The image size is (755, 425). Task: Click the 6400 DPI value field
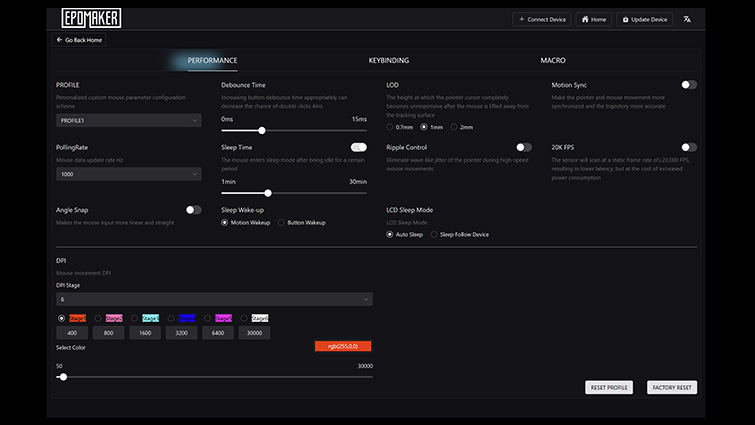[x=218, y=333]
